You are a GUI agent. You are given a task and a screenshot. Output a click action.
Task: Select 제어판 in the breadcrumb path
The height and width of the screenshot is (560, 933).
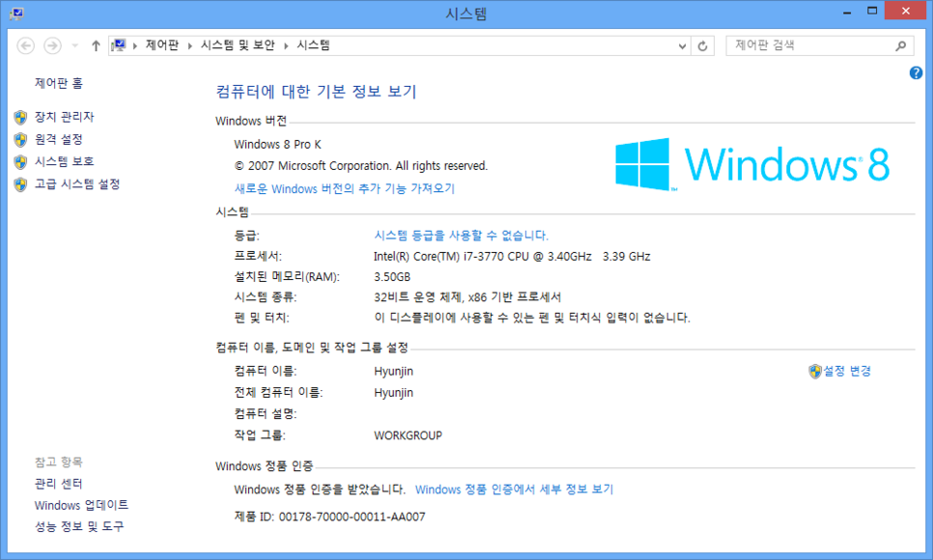pyautogui.click(x=162, y=45)
